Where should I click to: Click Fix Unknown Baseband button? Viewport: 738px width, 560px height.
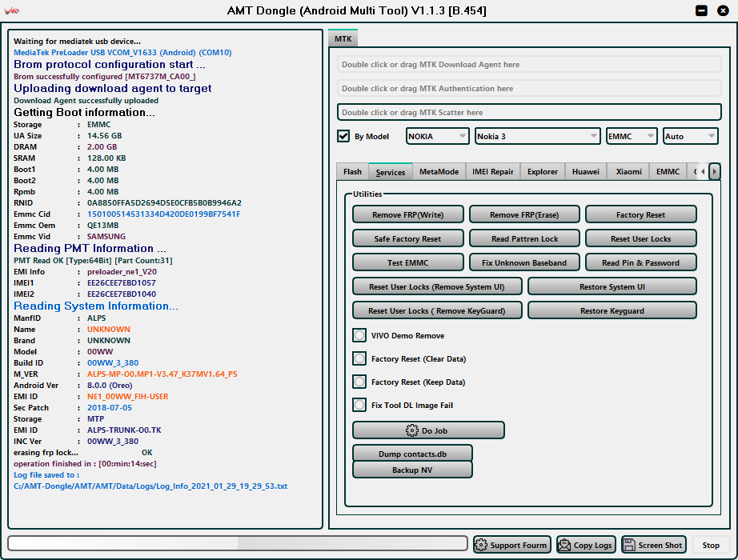(524, 262)
